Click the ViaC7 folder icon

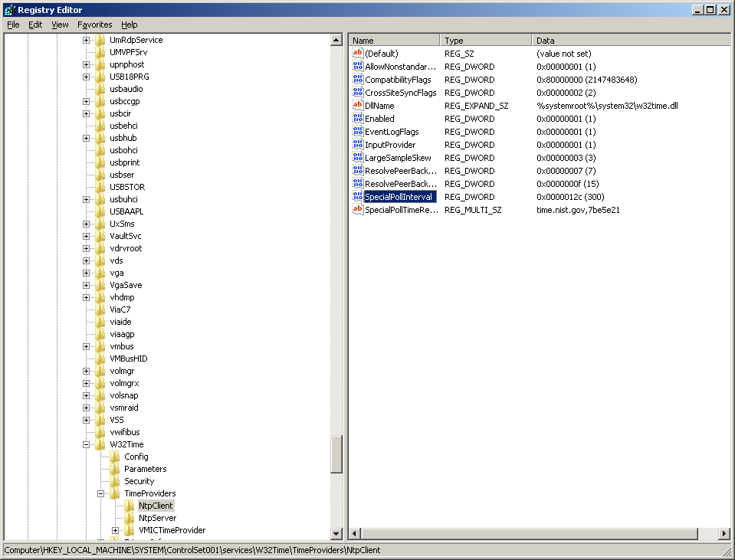tap(100, 309)
